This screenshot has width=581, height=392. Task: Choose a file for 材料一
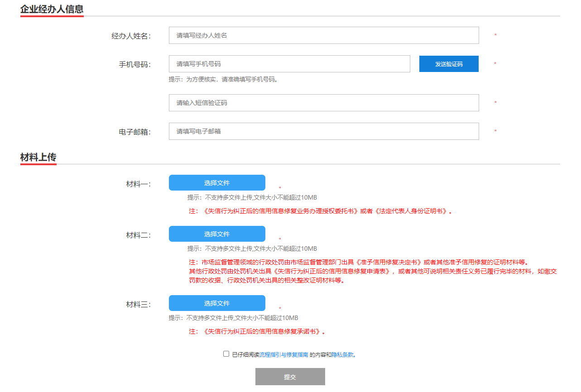click(217, 183)
